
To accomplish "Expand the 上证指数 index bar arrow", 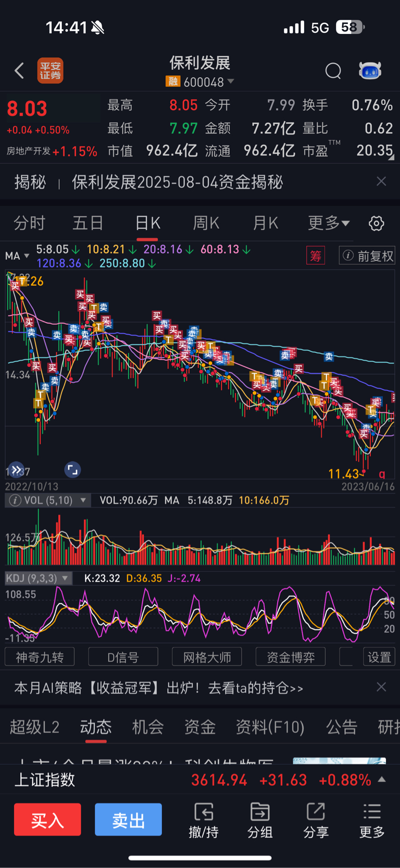I will point(382,779).
